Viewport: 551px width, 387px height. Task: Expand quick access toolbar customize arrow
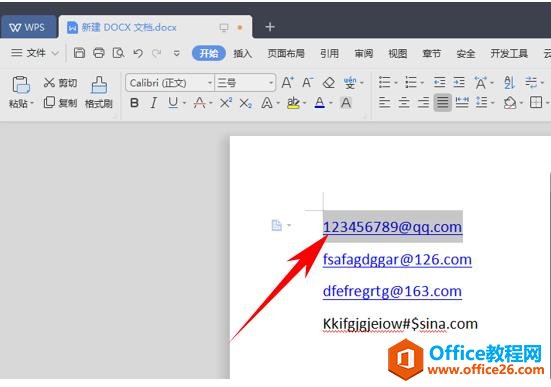pos(177,53)
